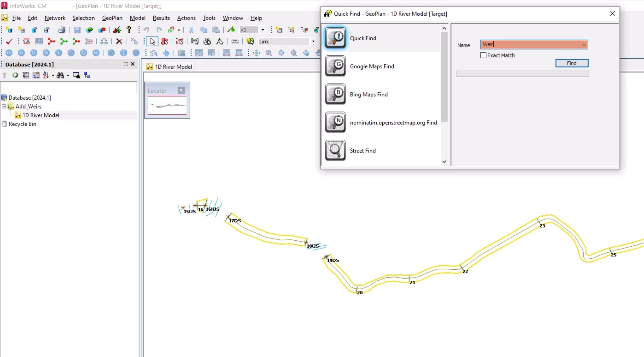644x357 pixels.
Task: Collapse the Add_Weirs tree node
Action: click(4, 106)
